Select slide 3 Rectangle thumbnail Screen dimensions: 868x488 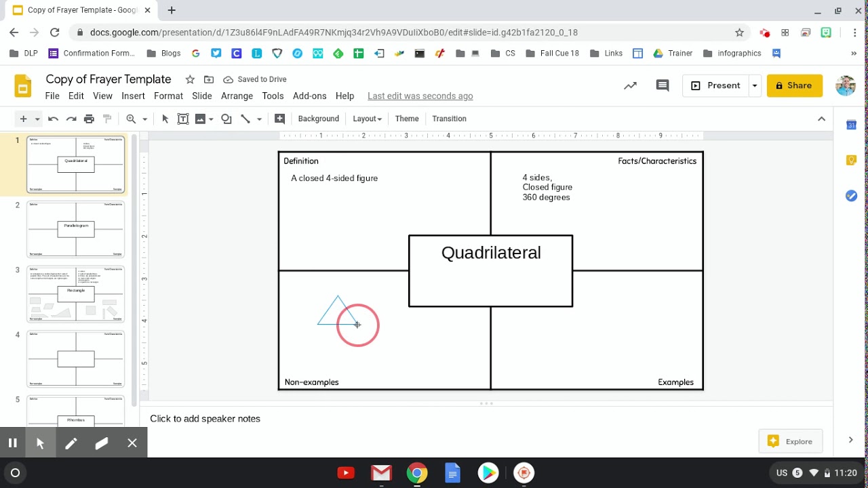75,294
